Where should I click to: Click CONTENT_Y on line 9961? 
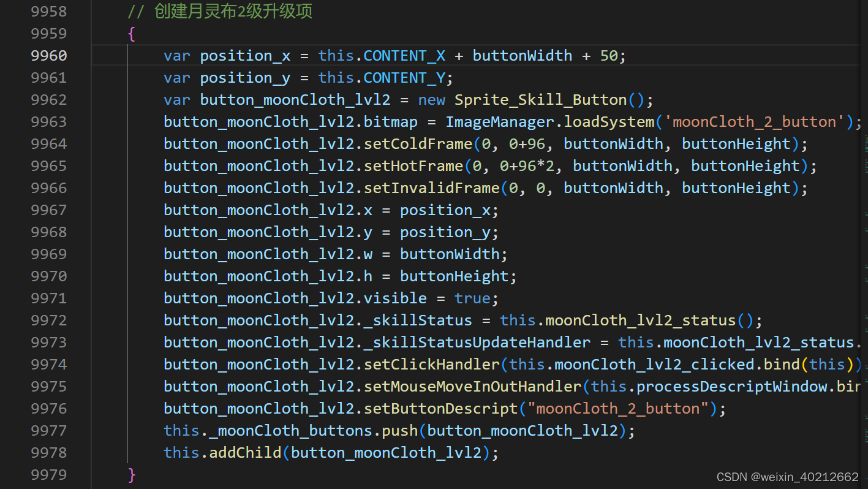click(x=404, y=78)
